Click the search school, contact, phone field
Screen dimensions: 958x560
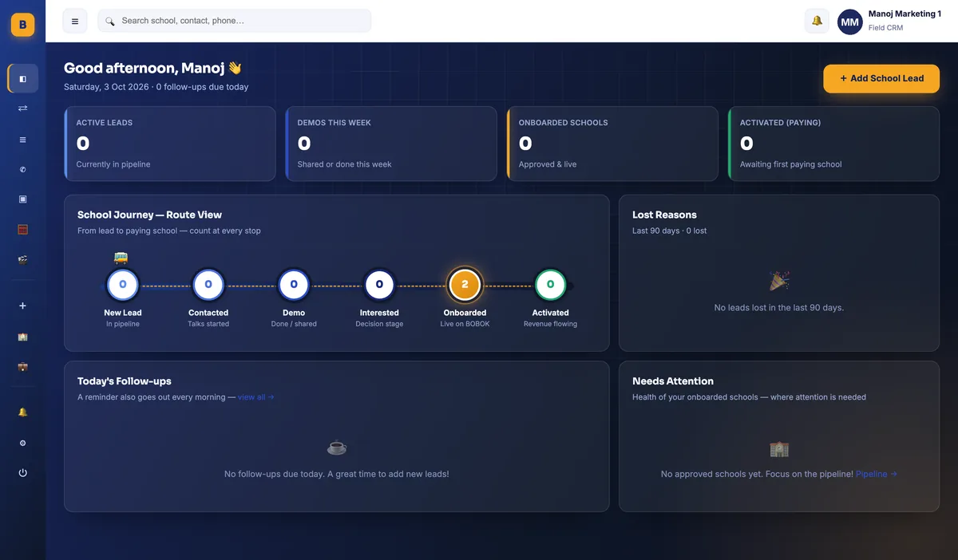(234, 21)
